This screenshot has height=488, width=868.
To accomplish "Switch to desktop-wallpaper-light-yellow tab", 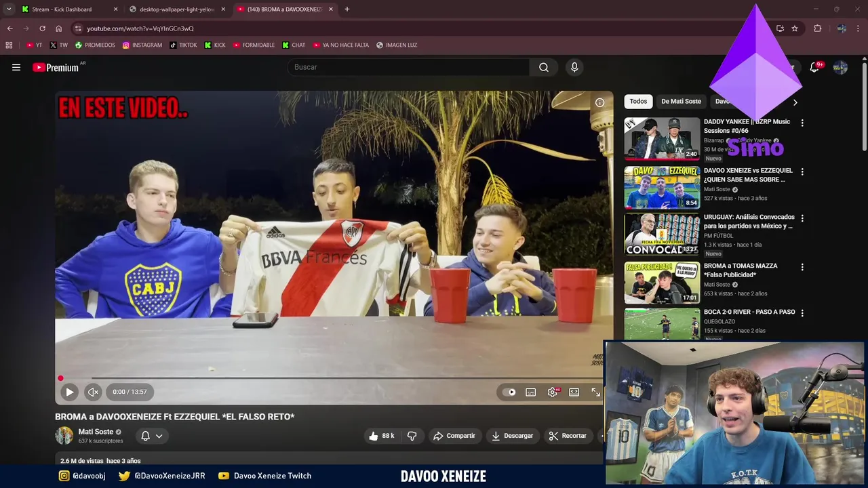I will (x=176, y=9).
